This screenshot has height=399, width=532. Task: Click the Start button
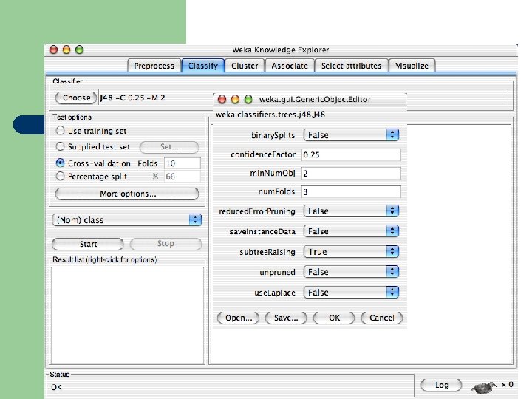(x=88, y=244)
